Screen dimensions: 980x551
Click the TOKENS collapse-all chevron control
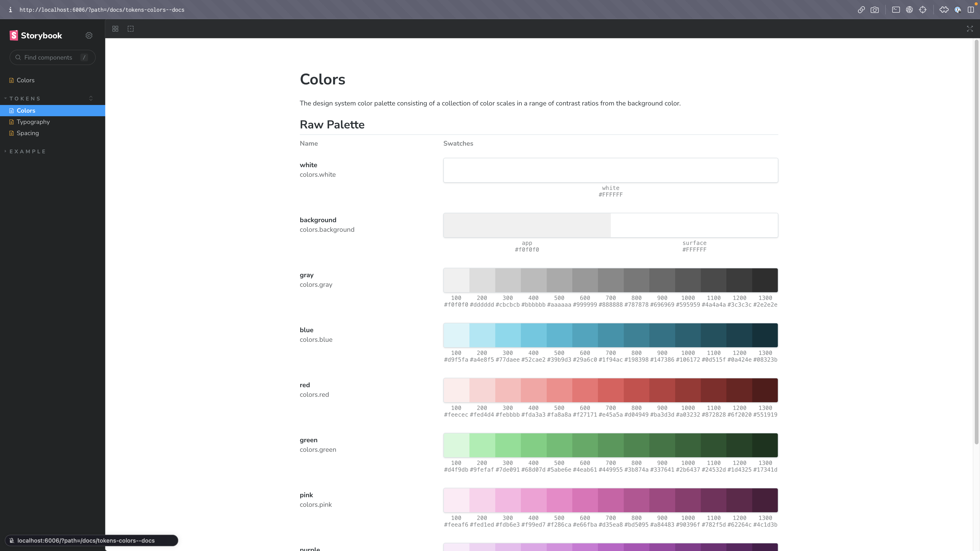click(x=91, y=98)
